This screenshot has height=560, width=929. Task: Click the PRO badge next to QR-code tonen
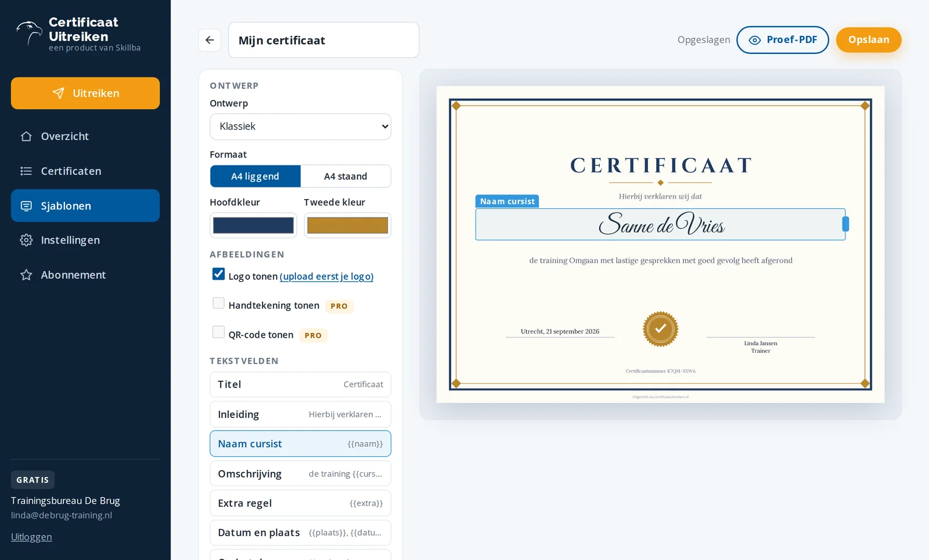pos(313,335)
